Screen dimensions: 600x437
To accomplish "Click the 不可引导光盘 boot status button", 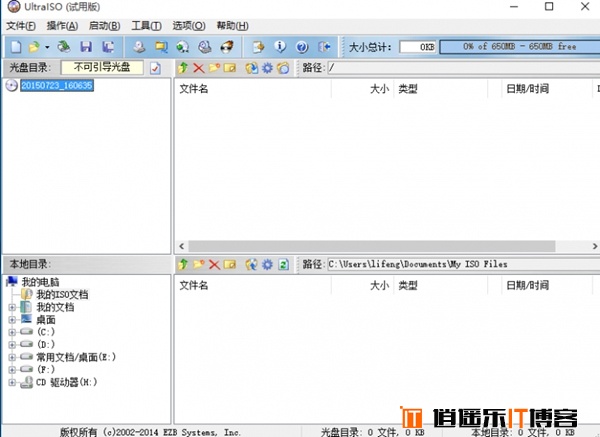I will pos(102,67).
